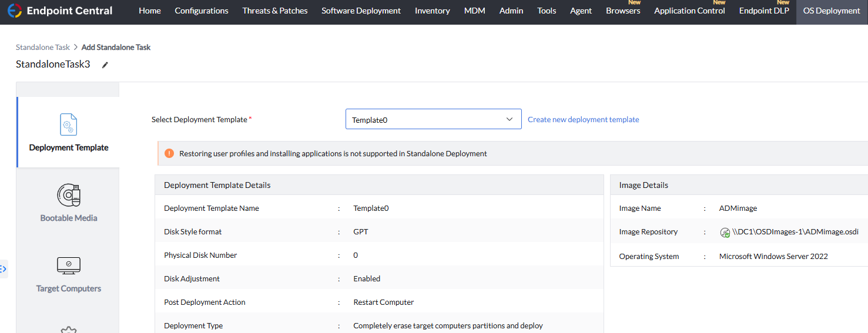Go back to Standalone Task breadcrumb
868x333 pixels.
pos(43,47)
